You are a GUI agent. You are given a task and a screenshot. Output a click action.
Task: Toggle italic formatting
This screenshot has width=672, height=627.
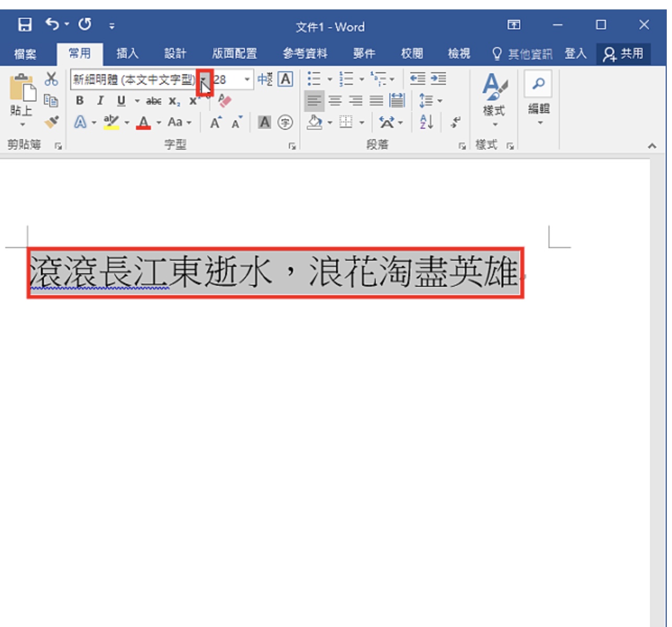pos(100,100)
